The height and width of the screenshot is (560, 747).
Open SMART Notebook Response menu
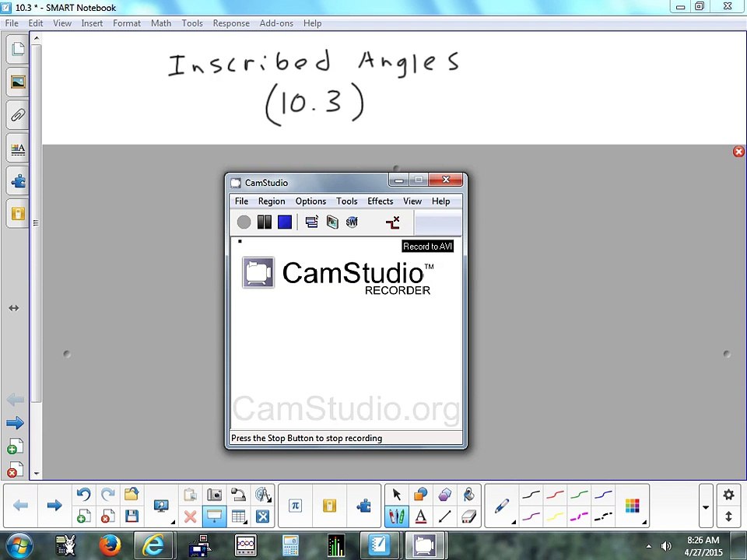pos(231,23)
